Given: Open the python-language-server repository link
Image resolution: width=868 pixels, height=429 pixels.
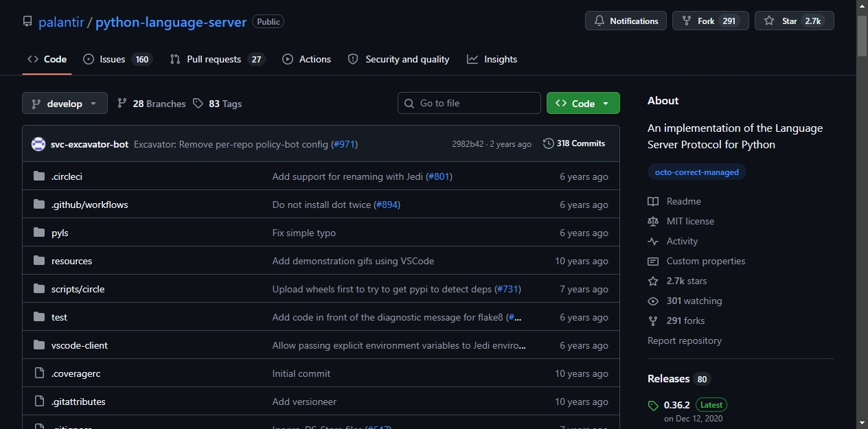Looking at the screenshot, I should pos(171,22).
